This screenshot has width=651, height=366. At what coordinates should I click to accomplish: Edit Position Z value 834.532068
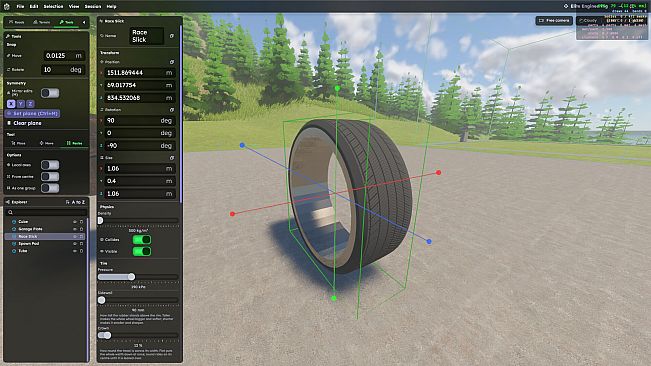140,98
